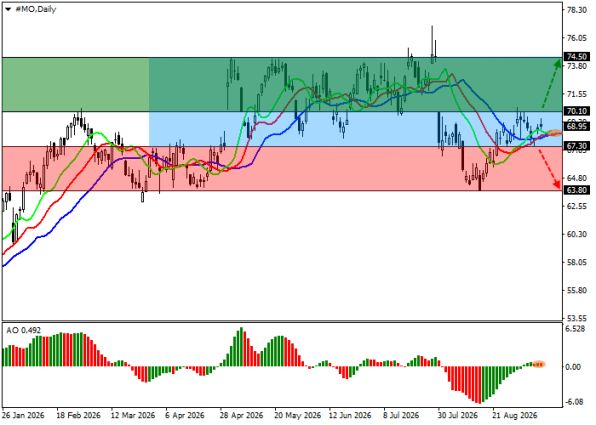Click the 62.55 price axis value
596x425 pixels.
(x=577, y=206)
